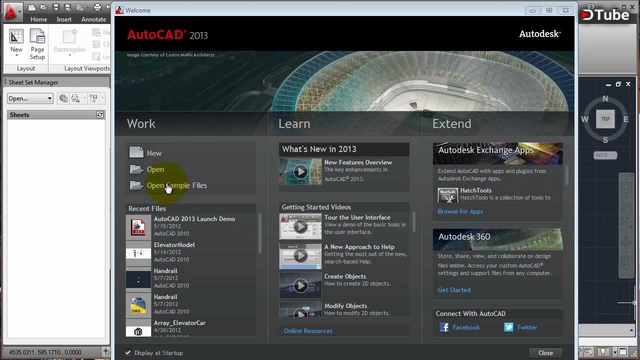Click the Twitter link text
The height and width of the screenshot is (360, 640).
point(527,327)
